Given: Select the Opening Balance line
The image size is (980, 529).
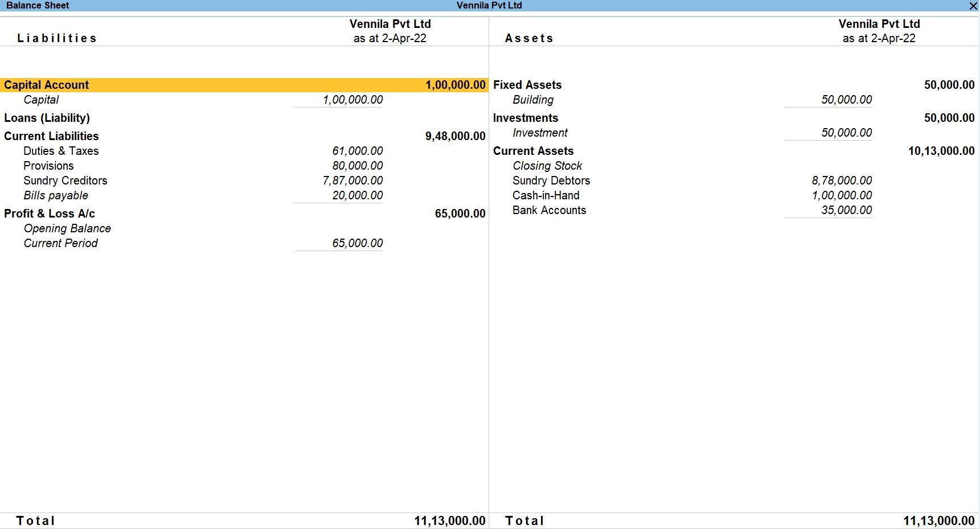Looking at the screenshot, I should point(67,228).
